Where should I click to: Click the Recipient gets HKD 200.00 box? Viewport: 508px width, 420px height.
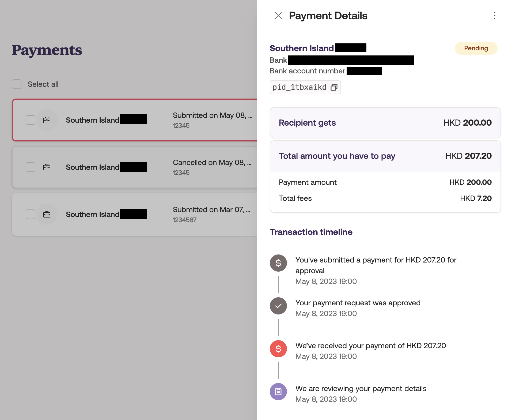tap(385, 123)
